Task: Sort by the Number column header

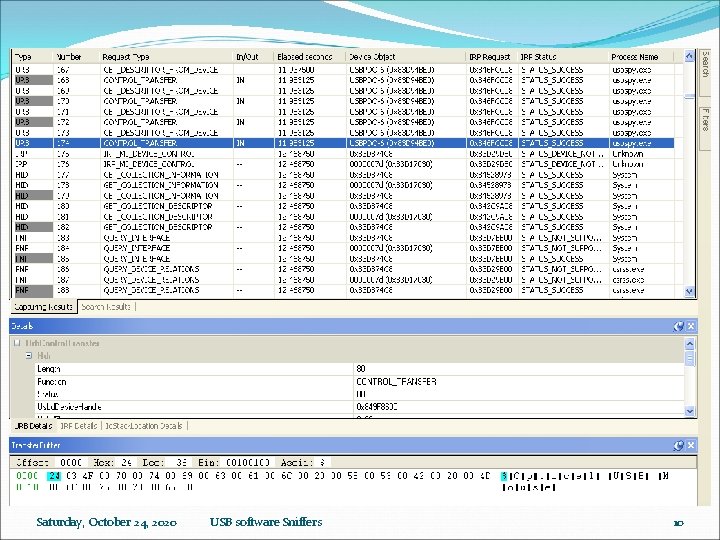Action: pyautogui.click(x=76, y=57)
